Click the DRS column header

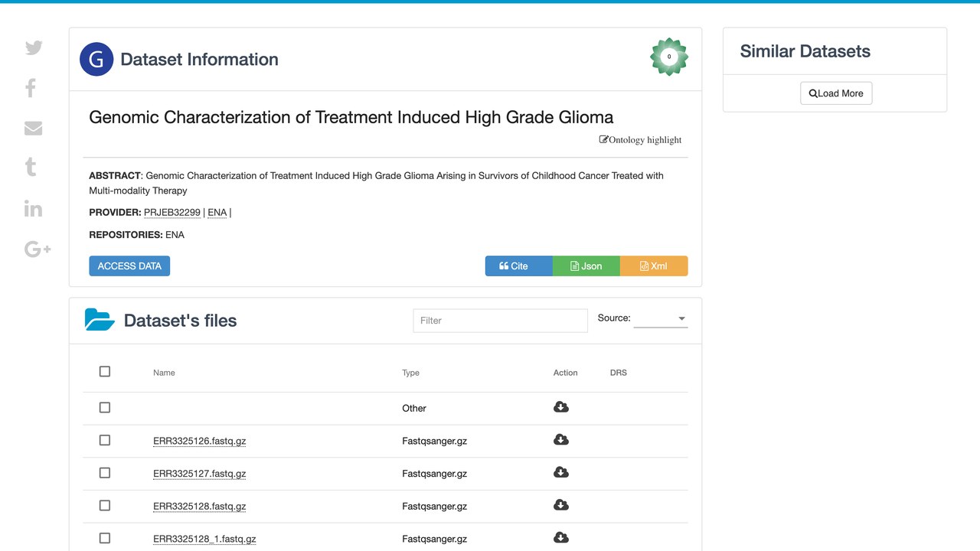(619, 373)
